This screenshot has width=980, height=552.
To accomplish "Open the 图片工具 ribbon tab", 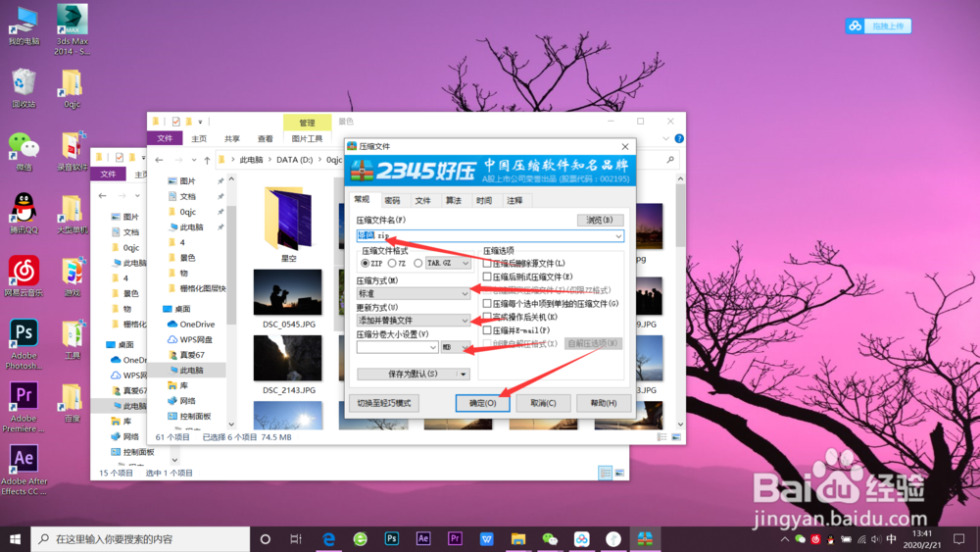I will [307, 138].
